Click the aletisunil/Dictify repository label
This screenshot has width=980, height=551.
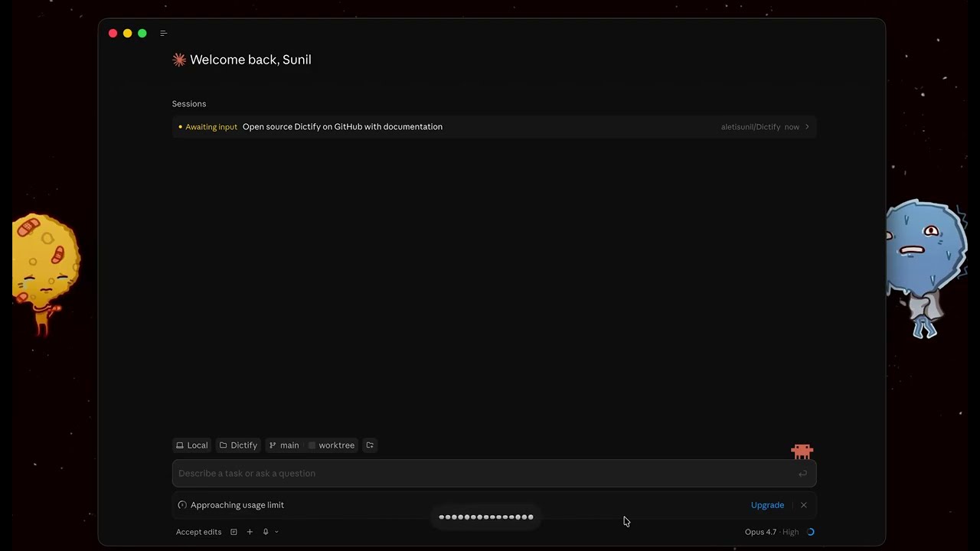point(750,127)
